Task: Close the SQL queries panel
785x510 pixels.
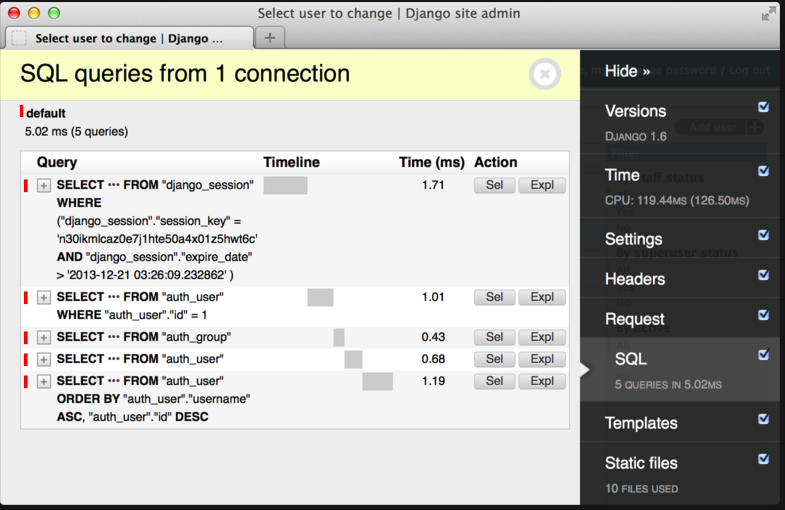Action: [545, 74]
